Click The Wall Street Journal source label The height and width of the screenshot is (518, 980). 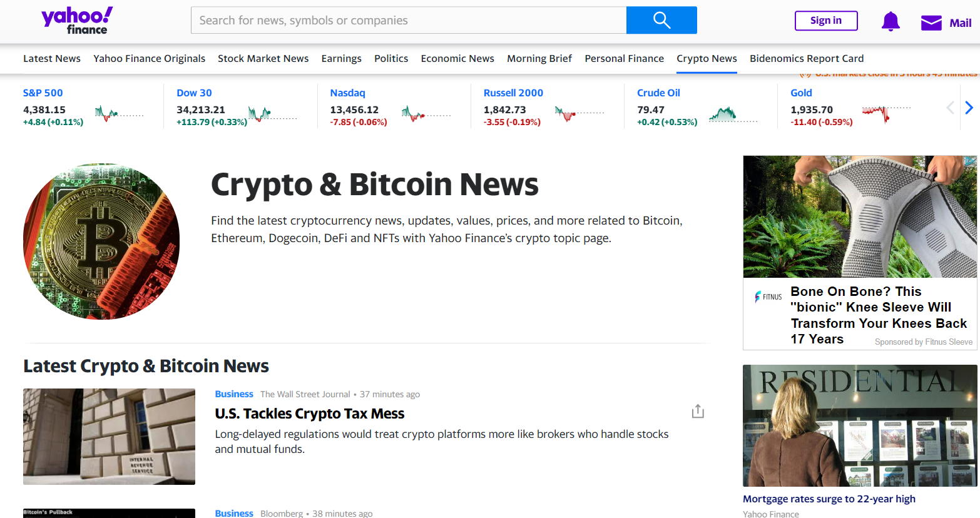pyautogui.click(x=305, y=394)
